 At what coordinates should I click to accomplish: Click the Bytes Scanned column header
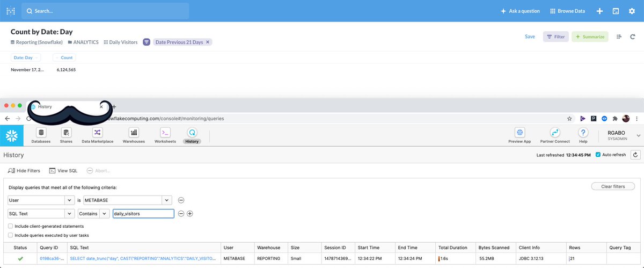495,248
